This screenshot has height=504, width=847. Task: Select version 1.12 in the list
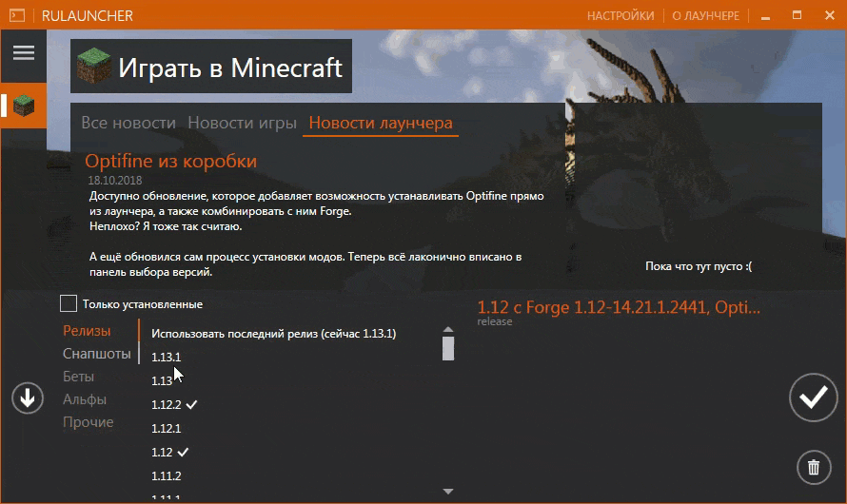162,453
